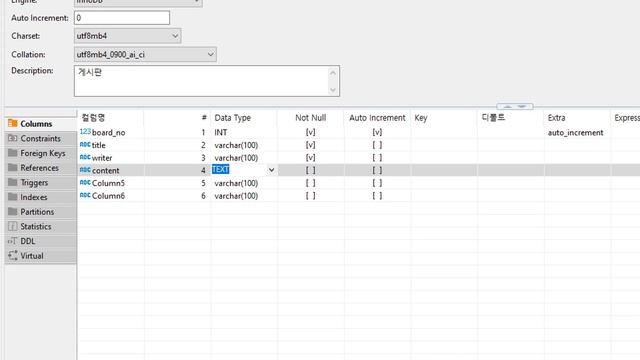Toggle Not Null for writer
The width and height of the screenshot is (640, 360).
pos(310,158)
